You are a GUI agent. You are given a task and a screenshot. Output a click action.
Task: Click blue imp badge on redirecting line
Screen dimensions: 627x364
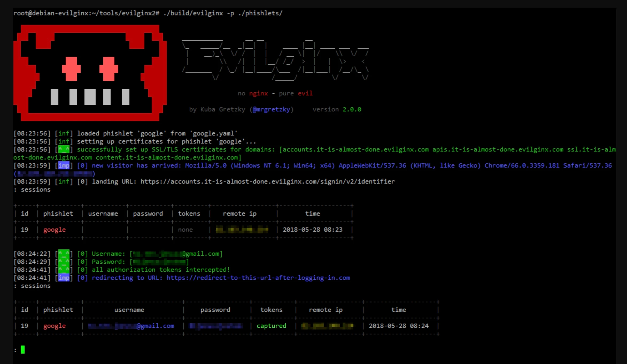[64, 278]
